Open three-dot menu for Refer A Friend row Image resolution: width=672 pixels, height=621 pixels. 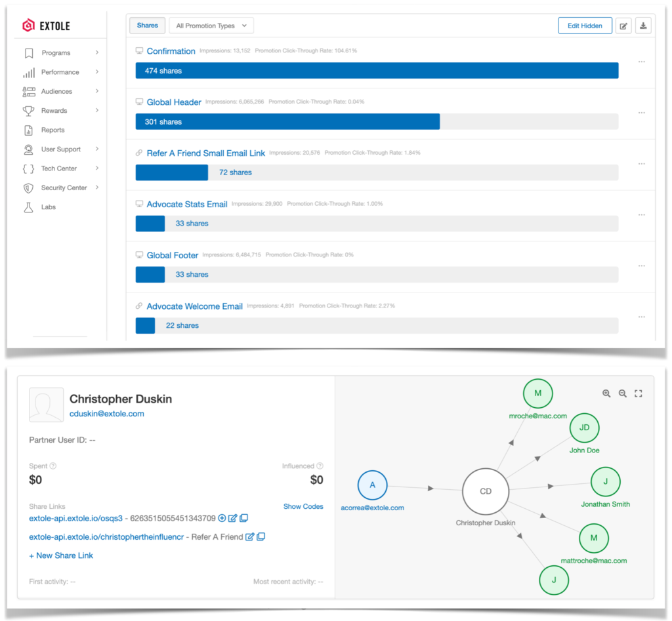coord(642,163)
